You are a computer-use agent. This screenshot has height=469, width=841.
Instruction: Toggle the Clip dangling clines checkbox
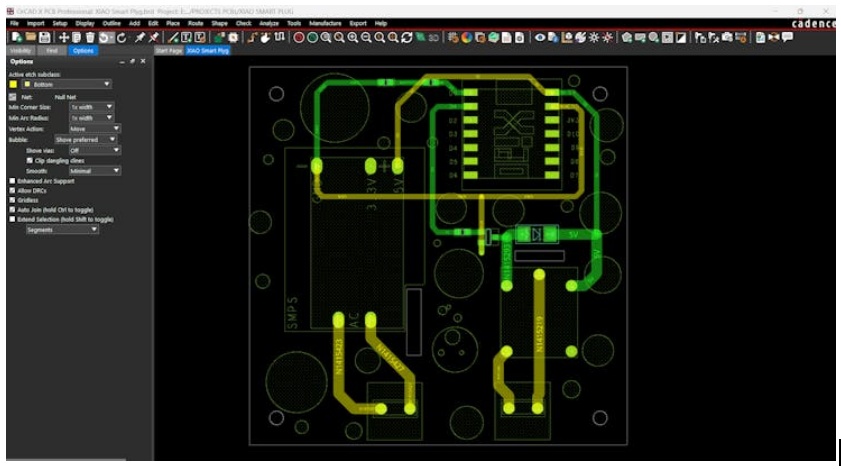(30, 160)
